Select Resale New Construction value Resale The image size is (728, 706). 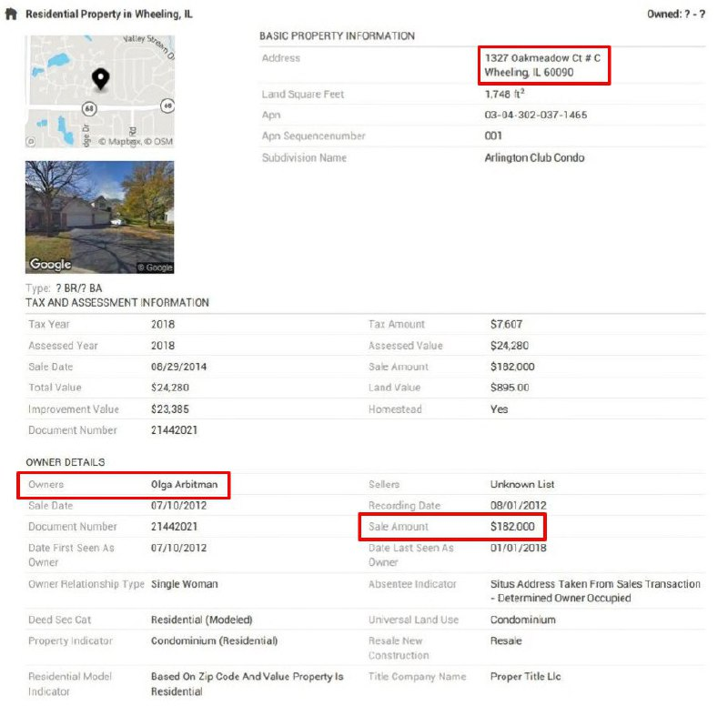tap(506, 641)
